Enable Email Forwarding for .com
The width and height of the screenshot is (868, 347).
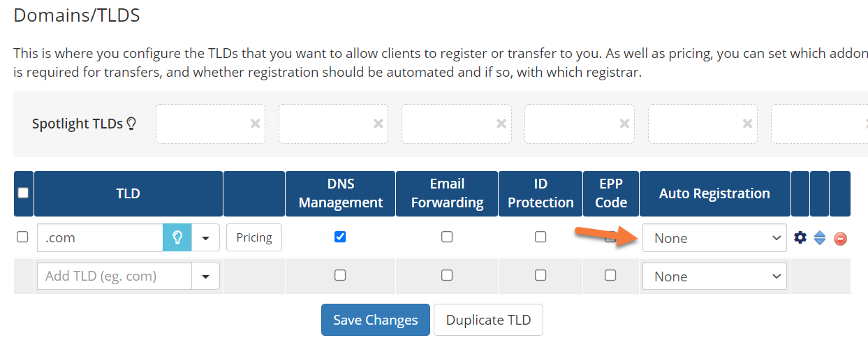[447, 237]
